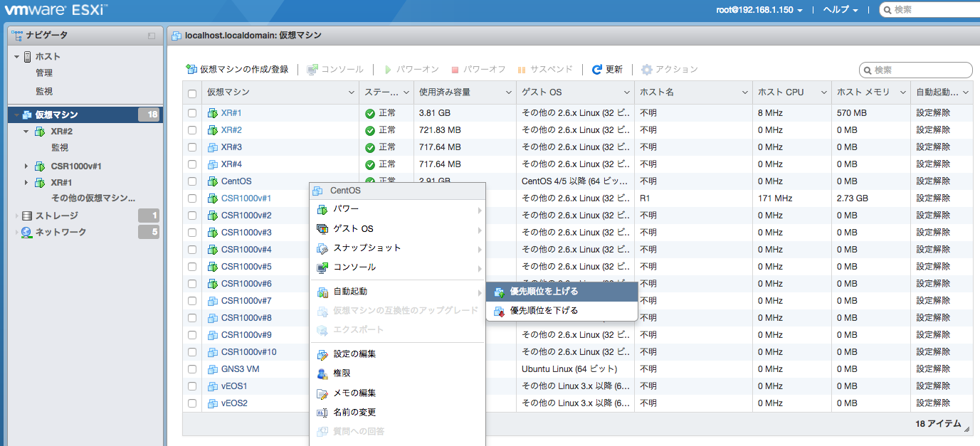Toggle the select-all checkbox in table header
980x446 pixels.
(192, 93)
